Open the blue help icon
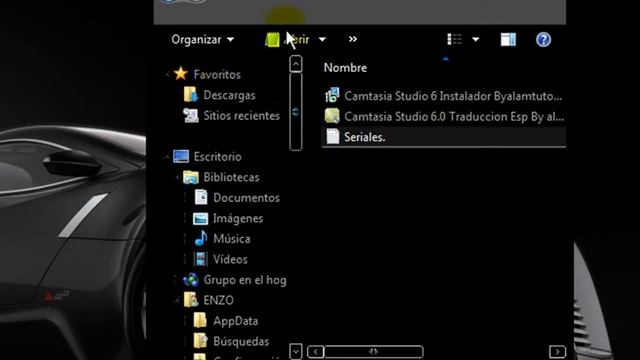The width and height of the screenshot is (640, 360). click(x=543, y=40)
